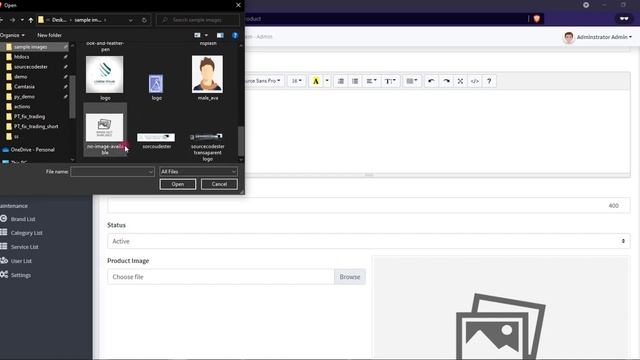Expand the address path history dropdown
640x360 pixels.
click(x=130, y=20)
